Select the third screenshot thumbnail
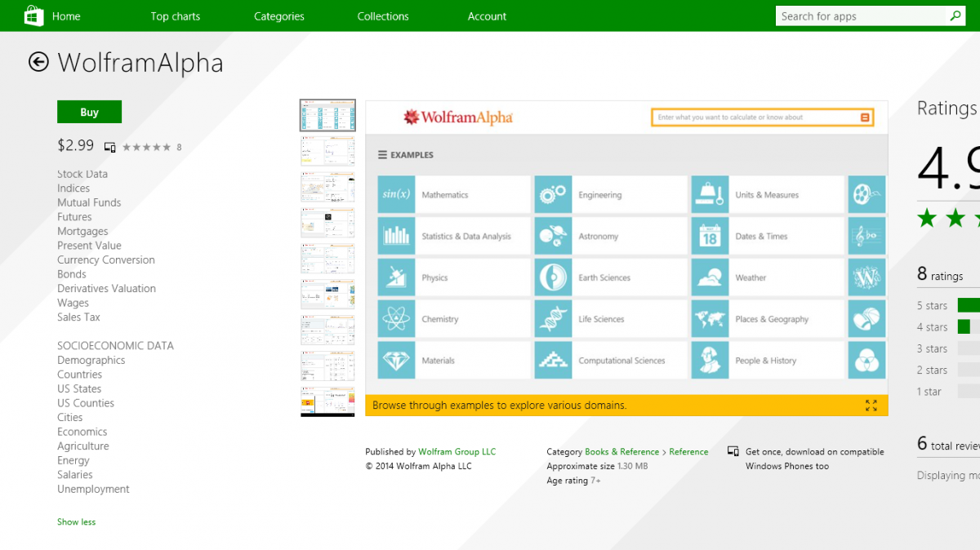980x550 pixels. [x=328, y=187]
